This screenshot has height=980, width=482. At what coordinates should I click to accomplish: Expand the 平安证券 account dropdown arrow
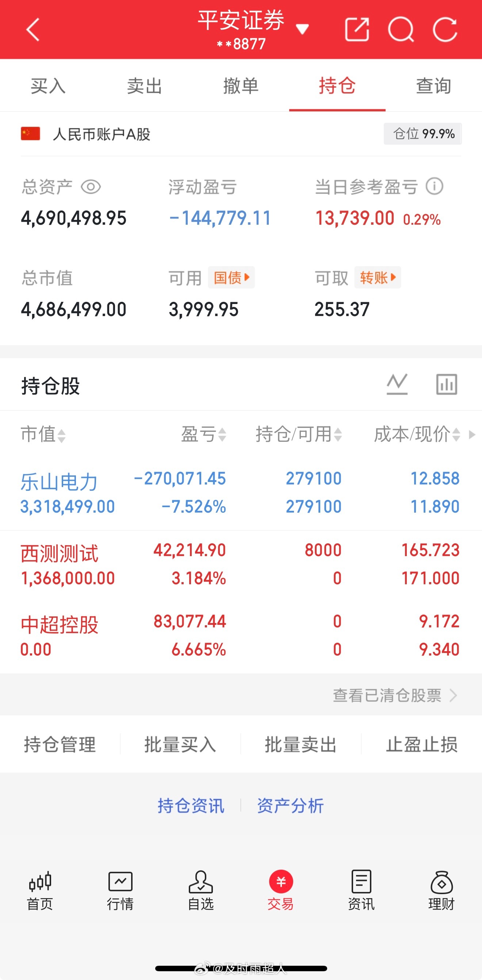[x=303, y=29]
